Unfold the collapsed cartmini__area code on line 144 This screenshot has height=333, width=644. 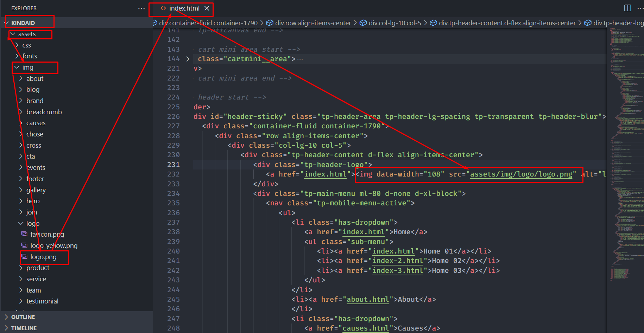(x=188, y=59)
